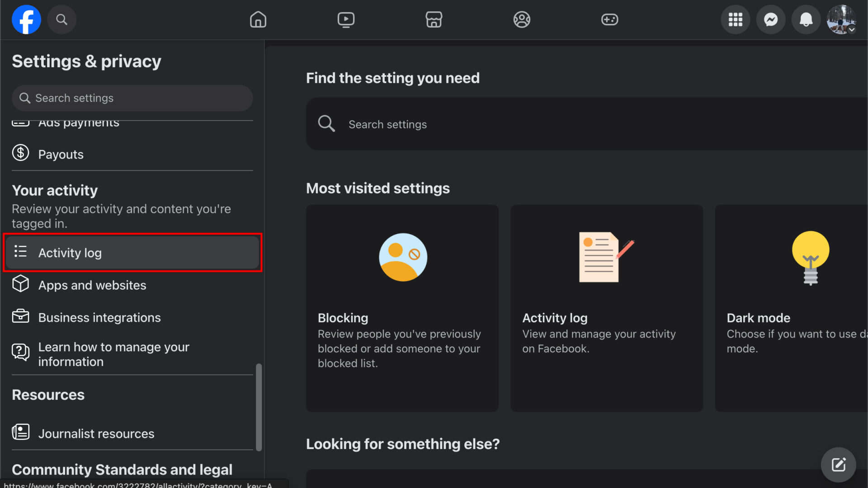Open the search icon next to the logo
The height and width of the screenshot is (488, 868).
coord(62,19)
